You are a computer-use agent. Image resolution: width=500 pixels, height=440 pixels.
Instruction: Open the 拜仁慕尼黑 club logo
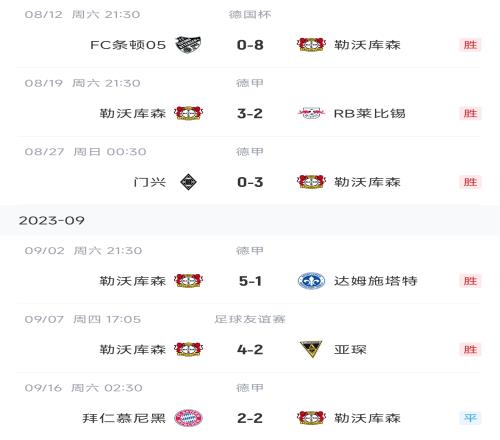(x=188, y=418)
